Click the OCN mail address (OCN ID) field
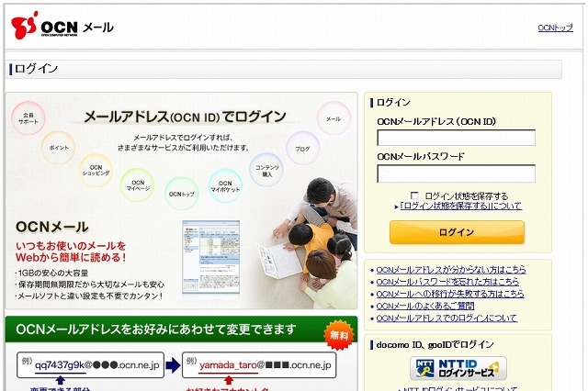This screenshot has width=588, height=391. [x=456, y=138]
